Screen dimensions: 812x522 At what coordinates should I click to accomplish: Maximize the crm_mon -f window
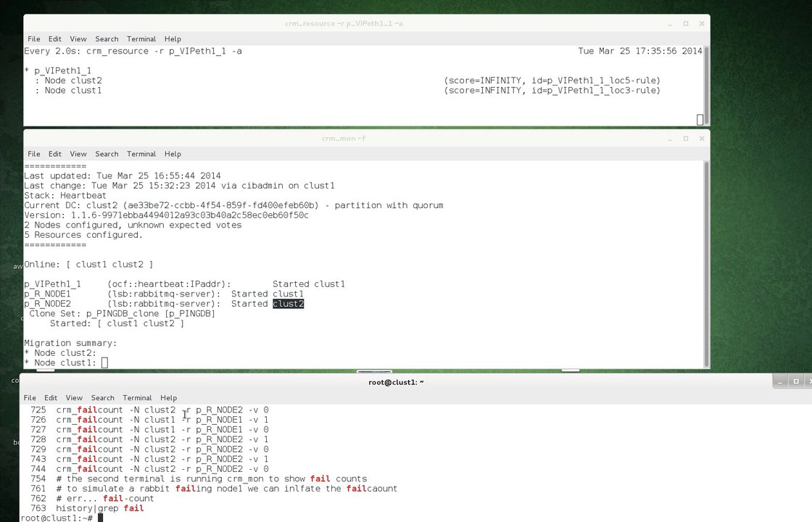pyautogui.click(x=686, y=138)
